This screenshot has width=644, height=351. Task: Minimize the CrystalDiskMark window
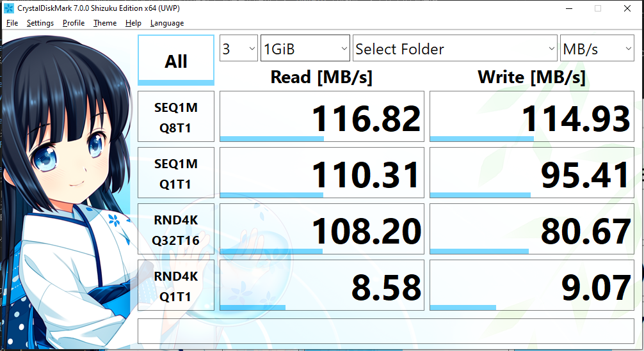[569, 8]
